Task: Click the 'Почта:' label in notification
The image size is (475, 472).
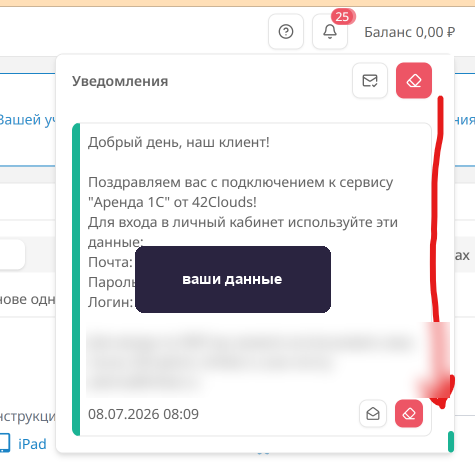Action: pos(110,262)
